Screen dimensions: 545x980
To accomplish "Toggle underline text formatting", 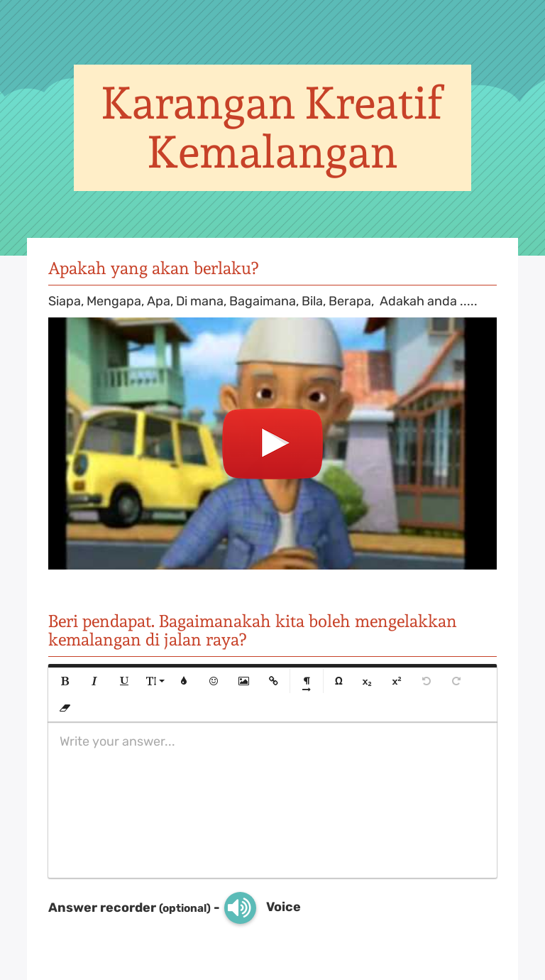I will [124, 681].
